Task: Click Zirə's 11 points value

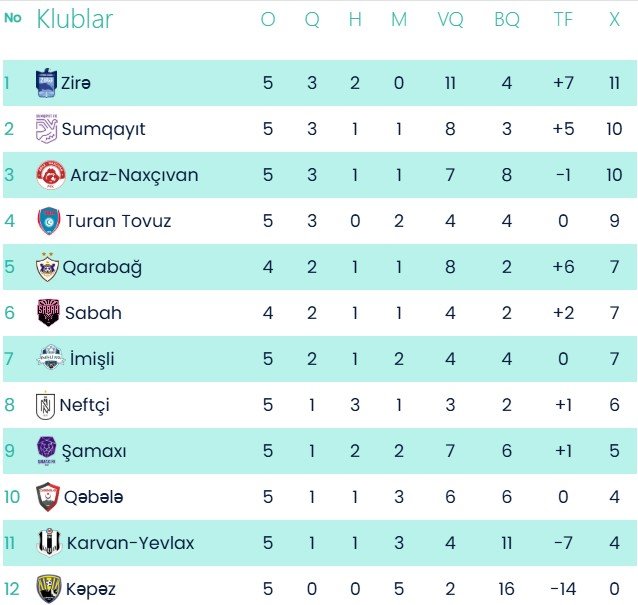Action: pyautogui.click(x=614, y=83)
